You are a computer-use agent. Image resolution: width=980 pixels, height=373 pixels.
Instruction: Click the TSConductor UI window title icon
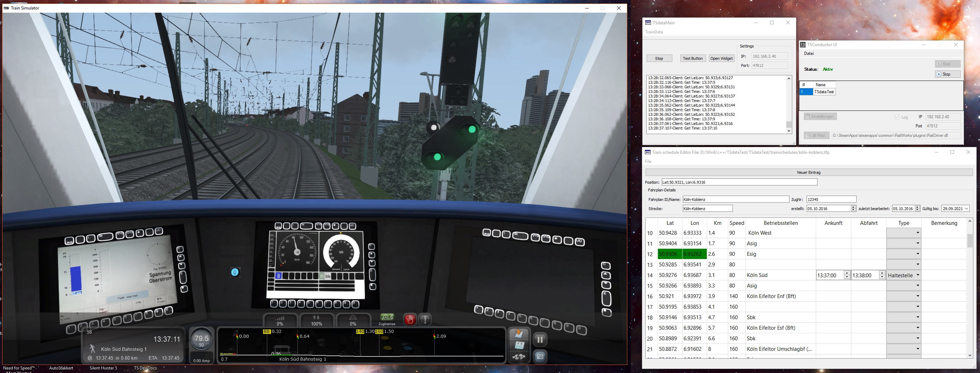point(803,45)
